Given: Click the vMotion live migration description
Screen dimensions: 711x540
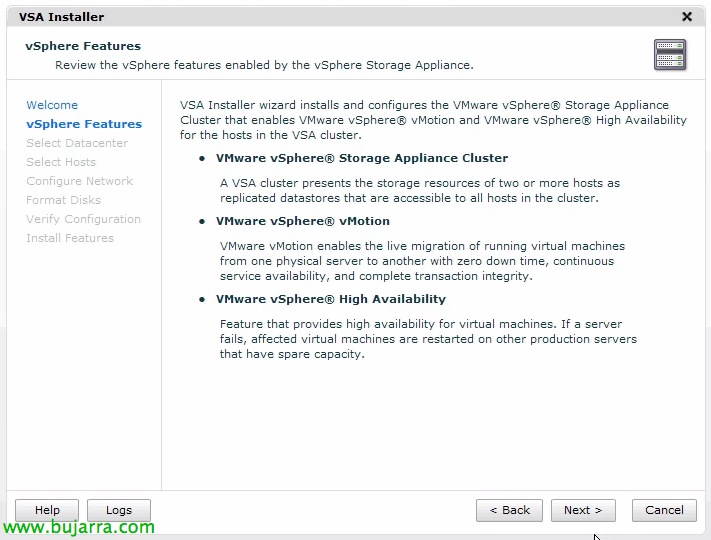Looking at the screenshot, I should point(423,261).
